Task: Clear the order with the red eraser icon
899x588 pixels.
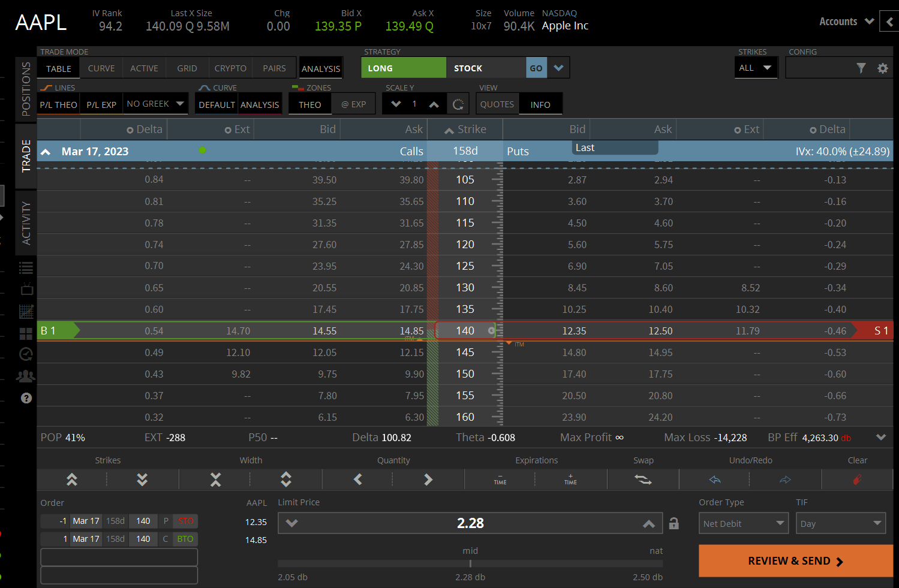Action: pos(858,480)
